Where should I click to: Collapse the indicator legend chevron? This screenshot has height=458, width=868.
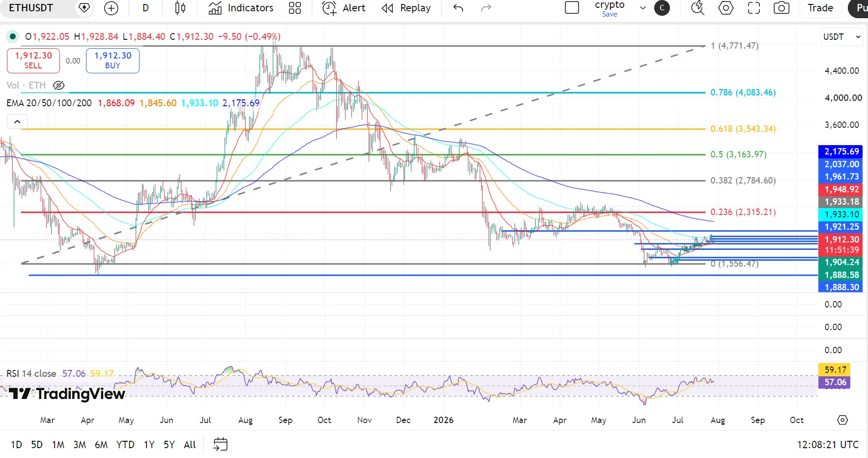tap(17, 122)
